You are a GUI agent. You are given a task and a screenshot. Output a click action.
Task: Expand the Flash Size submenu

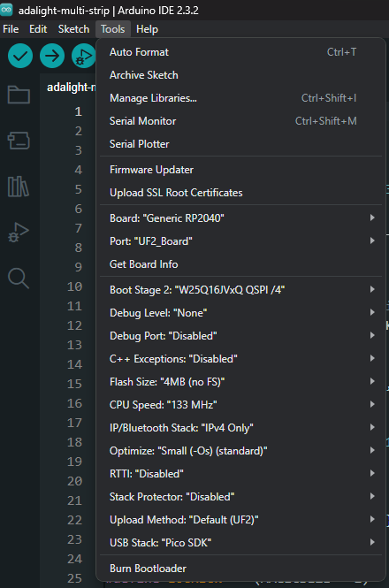240,382
